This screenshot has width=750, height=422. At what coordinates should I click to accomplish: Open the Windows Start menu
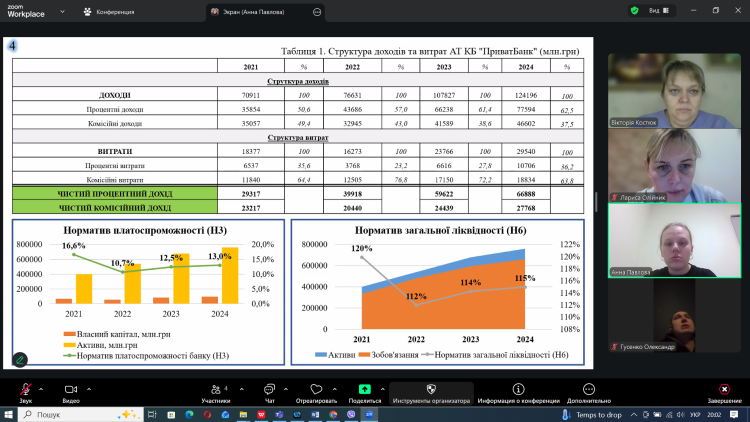pyautogui.click(x=8, y=414)
